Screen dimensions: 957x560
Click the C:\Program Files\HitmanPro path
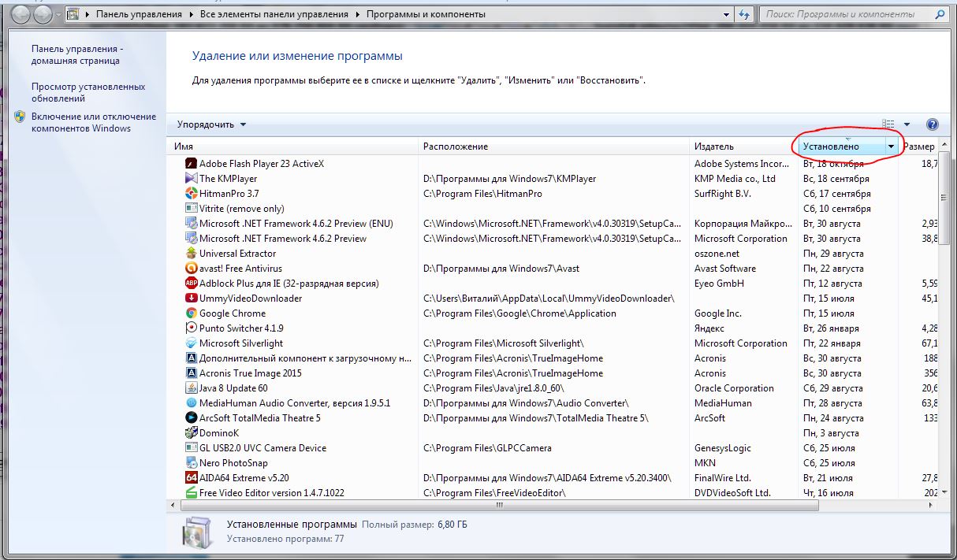pos(482,194)
